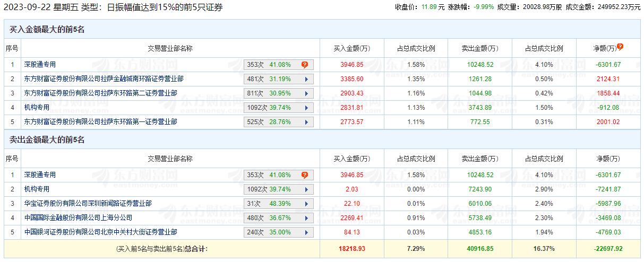Screen dimensions: 644x262
Task: Expand arrow next to 240次 35.00%
Action: 306,232
